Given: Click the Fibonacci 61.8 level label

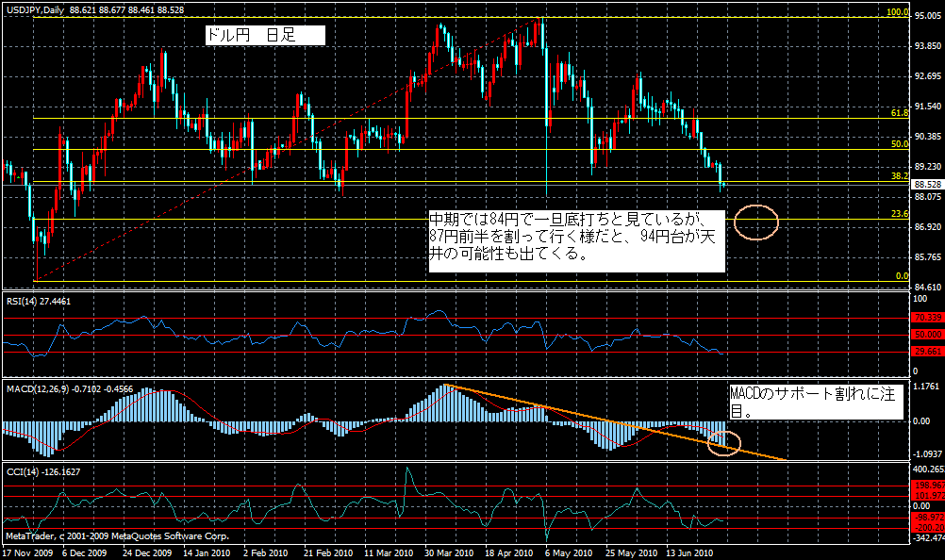Looking at the screenshot, I should click(x=899, y=112).
